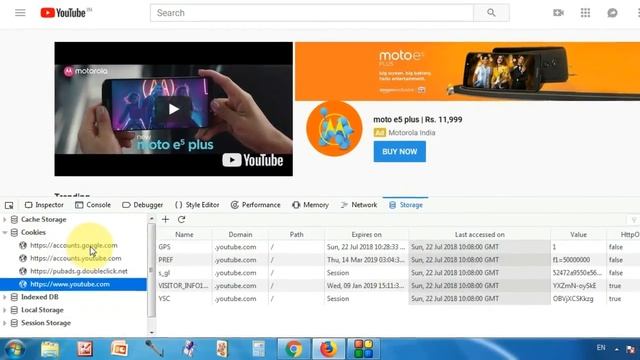The height and width of the screenshot is (360, 640).
Task: Sort by the Value column header
Action: pos(578,235)
